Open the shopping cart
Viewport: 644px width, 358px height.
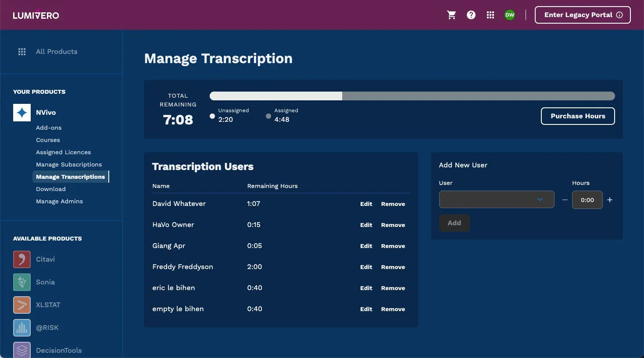(451, 14)
